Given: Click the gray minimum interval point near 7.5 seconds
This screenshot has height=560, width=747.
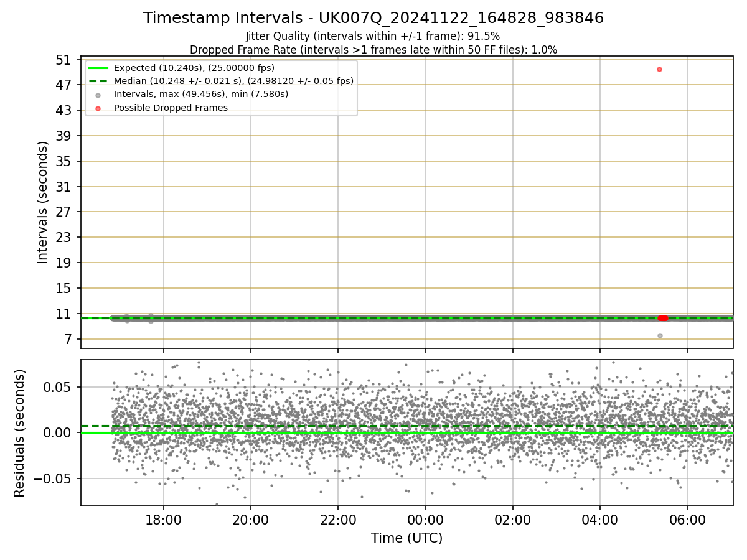Looking at the screenshot, I should point(660,335).
